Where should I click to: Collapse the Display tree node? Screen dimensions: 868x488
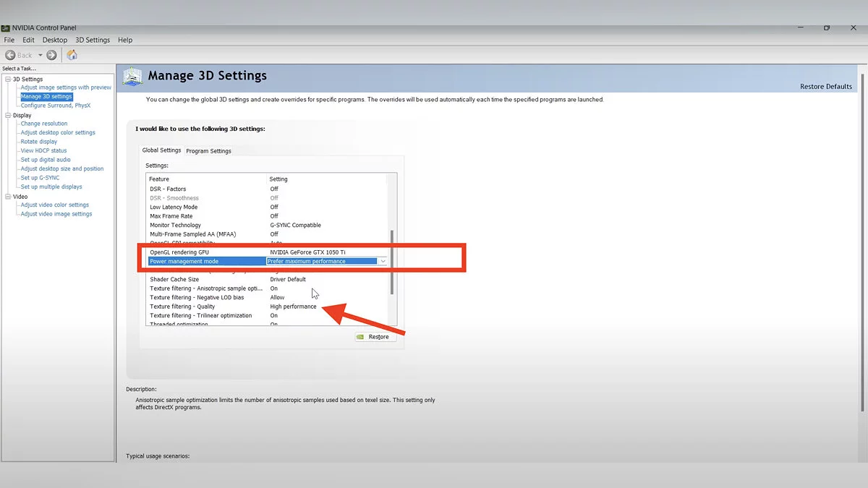click(x=8, y=115)
